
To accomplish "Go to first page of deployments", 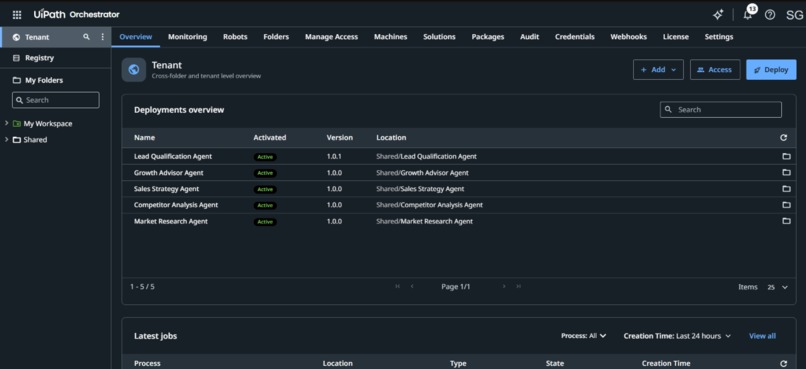I will [397, 286].
